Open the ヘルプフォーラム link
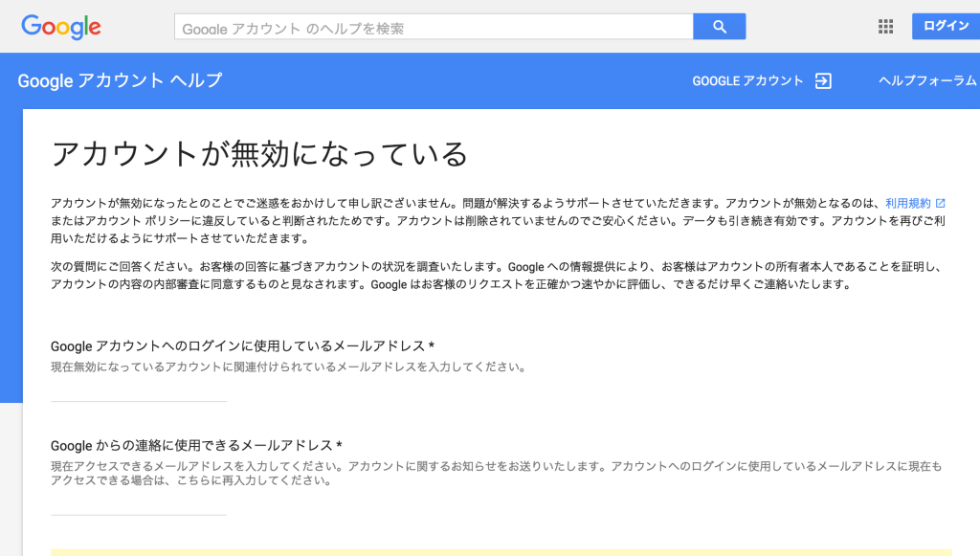 point(927,80)
